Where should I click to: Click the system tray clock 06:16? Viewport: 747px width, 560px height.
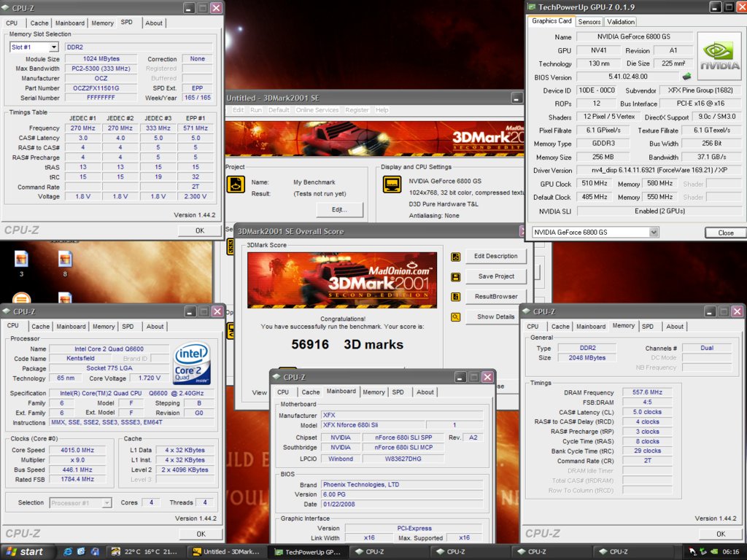click(x=730, y=552)
